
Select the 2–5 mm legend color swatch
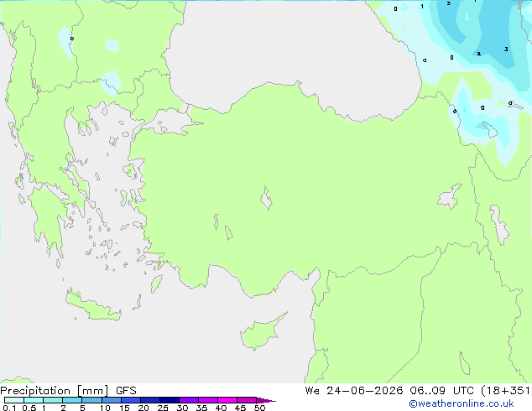pyautogui.click(x=72, y=400)
